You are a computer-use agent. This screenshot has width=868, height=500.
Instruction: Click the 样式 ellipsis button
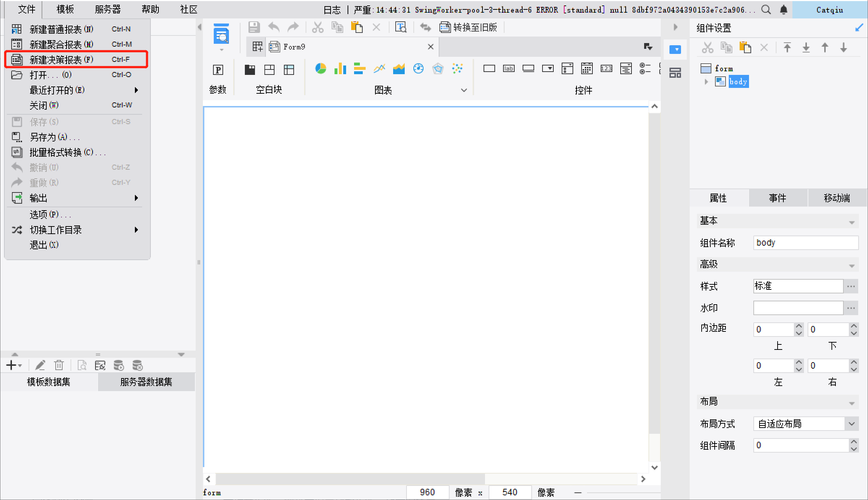851,286
